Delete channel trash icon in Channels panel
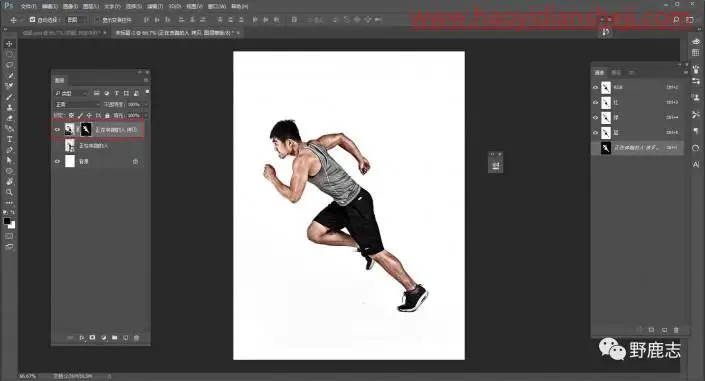The image size is (705, 381). click(x=676, y=330)
